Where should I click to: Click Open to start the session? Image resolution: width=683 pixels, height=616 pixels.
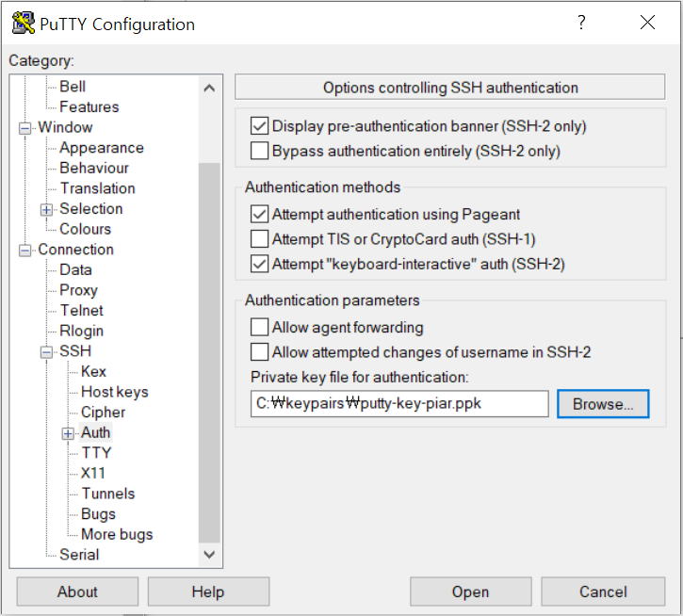point(470,592)
